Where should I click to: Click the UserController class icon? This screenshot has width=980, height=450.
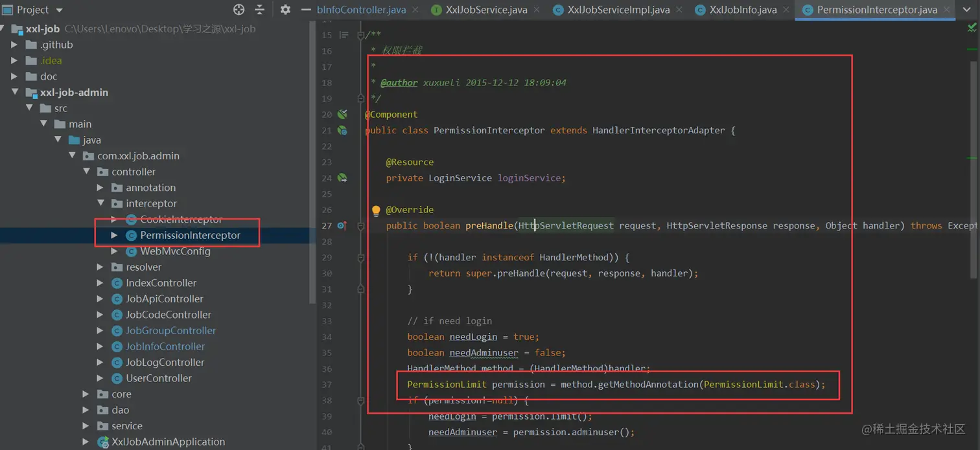[117, 378]
